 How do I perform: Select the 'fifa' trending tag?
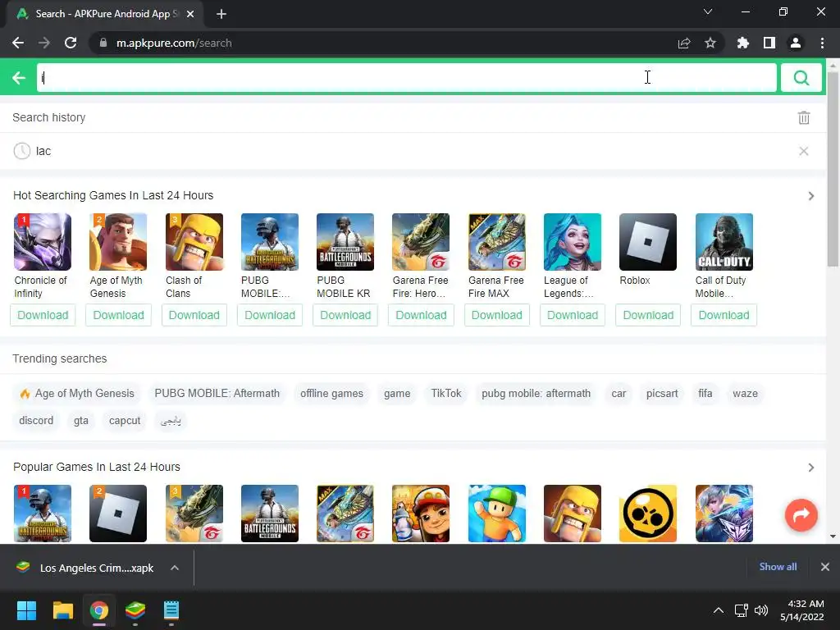click(705, 394)
